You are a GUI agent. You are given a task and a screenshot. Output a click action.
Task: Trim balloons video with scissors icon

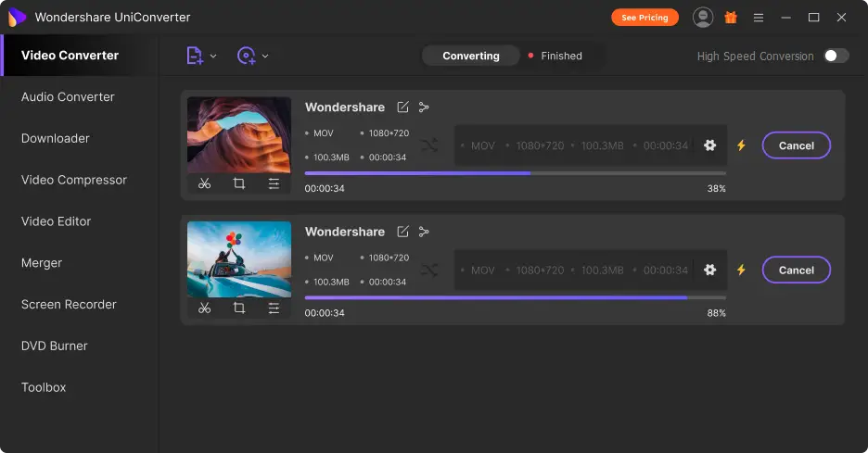(205, 308)
